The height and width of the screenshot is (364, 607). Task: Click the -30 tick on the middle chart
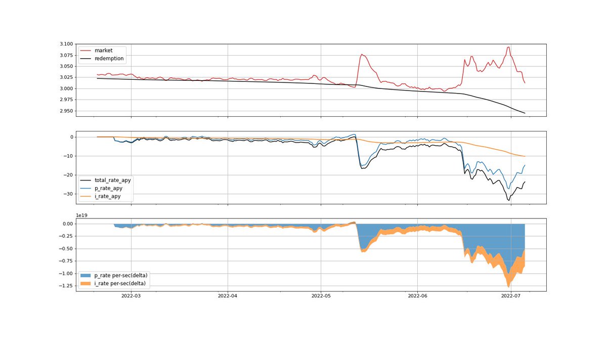tap(68, 194)
